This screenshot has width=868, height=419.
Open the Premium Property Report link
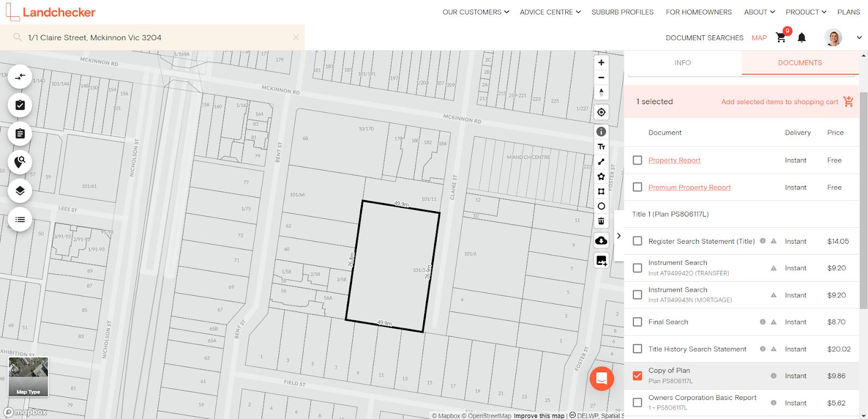coord(690,187)
